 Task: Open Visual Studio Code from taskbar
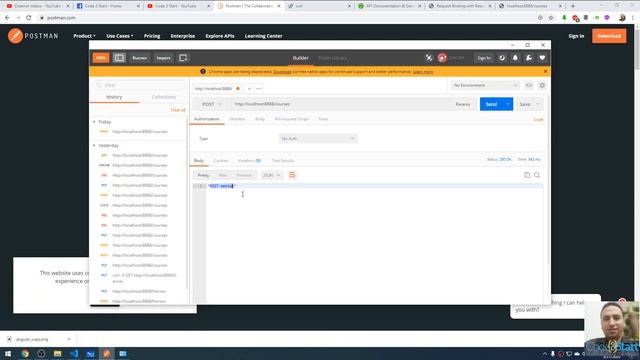tap(74, 354)
